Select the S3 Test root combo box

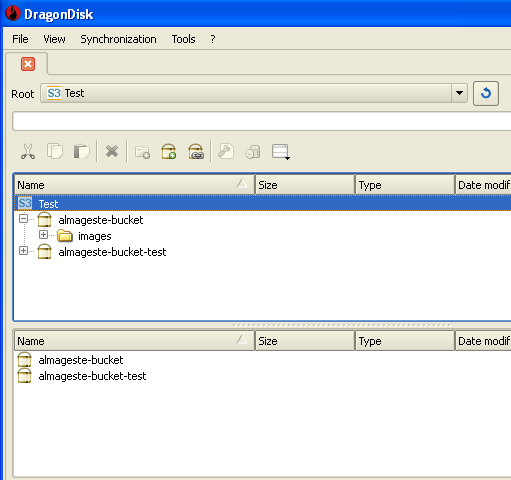tap(254, 93)
